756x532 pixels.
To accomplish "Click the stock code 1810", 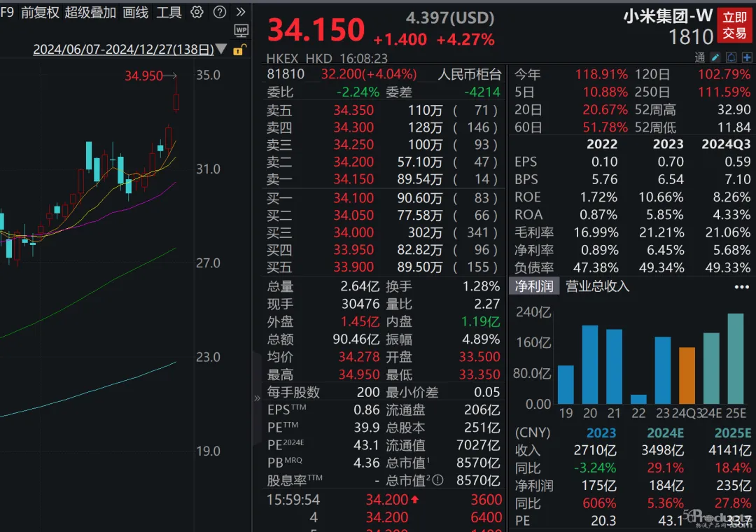I will [690, 36].
